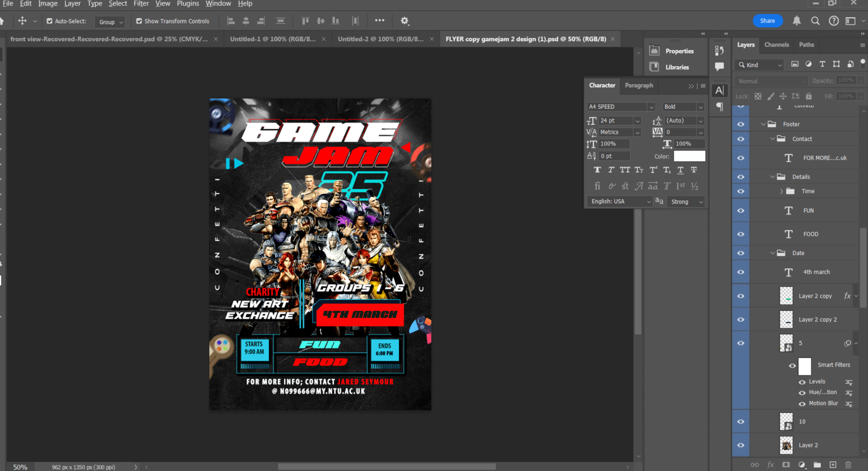Open the settings gear in options bar

[x=405, y=21]
